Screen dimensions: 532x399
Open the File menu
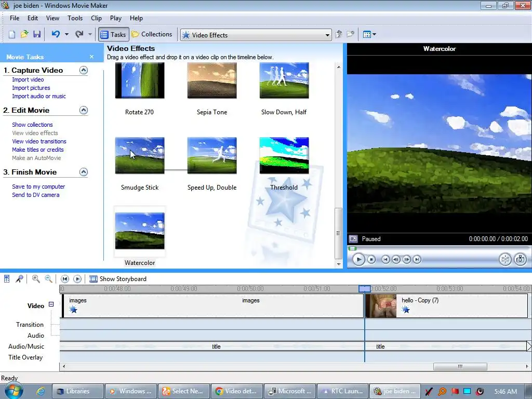click(15, 18)
